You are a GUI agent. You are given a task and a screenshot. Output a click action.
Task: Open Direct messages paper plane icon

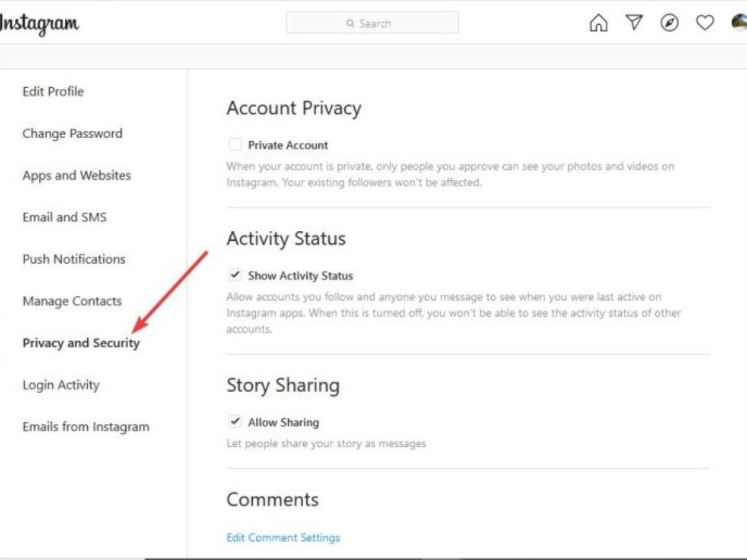click(x=634, y=23)
